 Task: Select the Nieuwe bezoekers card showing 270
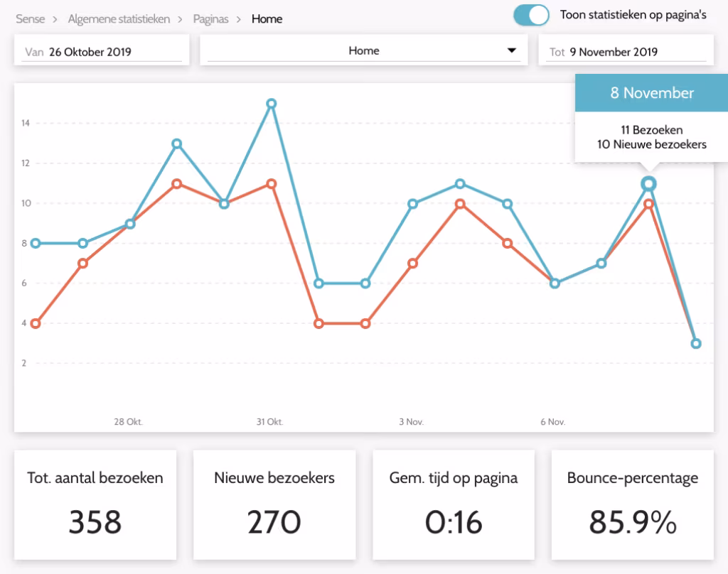tap(274, 504)
